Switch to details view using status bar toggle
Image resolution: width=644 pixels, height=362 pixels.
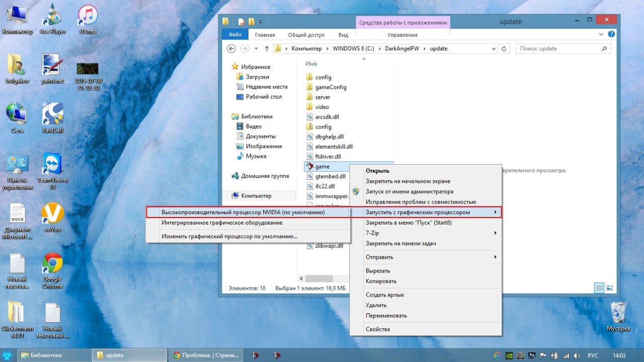(x=599, y=288)
